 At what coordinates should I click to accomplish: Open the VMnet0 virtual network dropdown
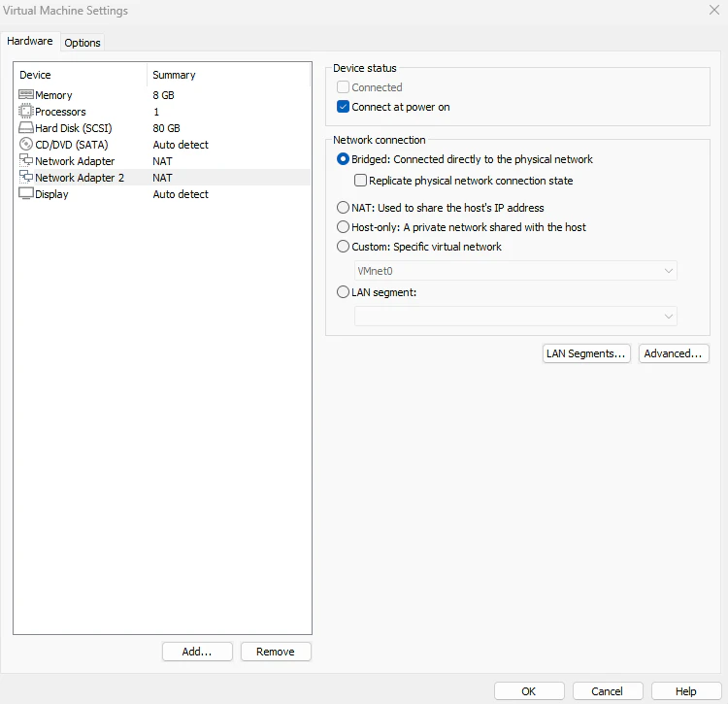[x=515, y=271]
